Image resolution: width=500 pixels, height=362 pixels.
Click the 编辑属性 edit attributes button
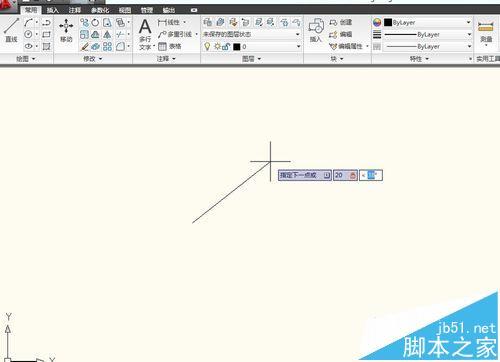(x=346, y=46)
